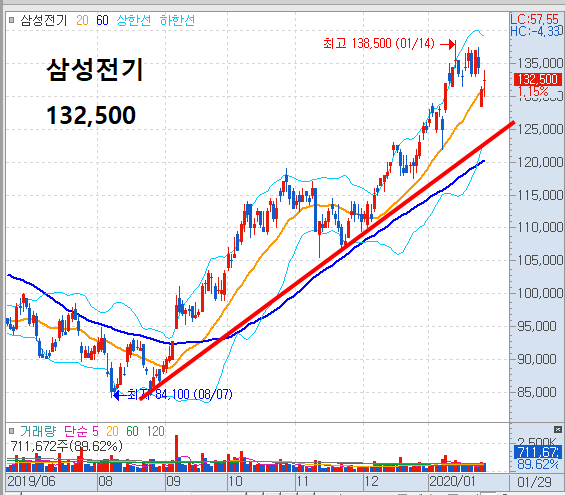Viewport: 565px width, 495px height.
Task: Click the 105,000 price axis label
Action: tap(540, 260)
